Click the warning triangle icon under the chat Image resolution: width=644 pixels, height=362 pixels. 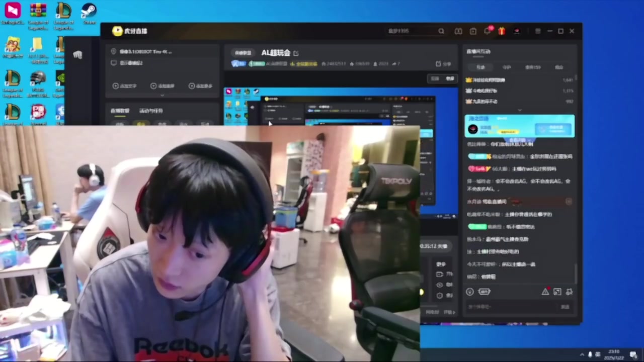[x=545, y=292]
